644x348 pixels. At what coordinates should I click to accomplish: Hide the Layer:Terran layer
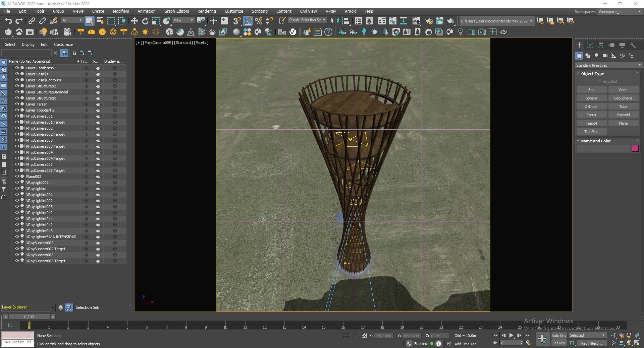click(17, 104)
